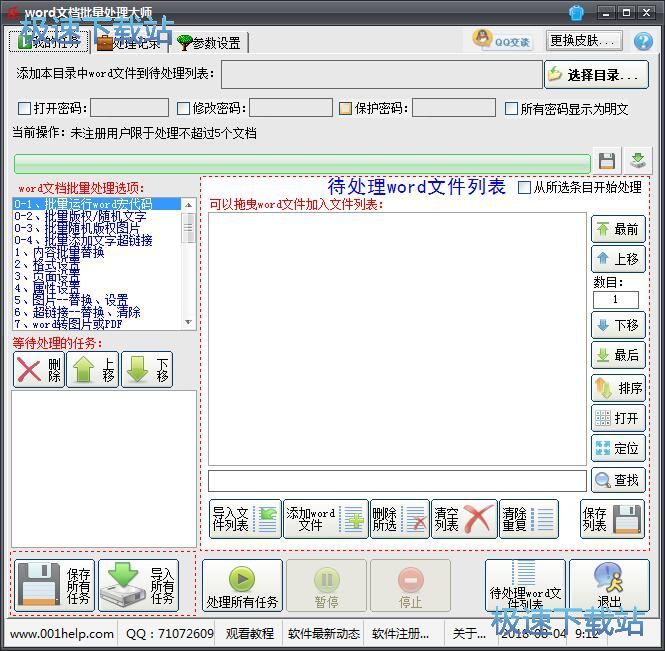
Task: Add word files with 添加word文件
Action: coord(325,519)
